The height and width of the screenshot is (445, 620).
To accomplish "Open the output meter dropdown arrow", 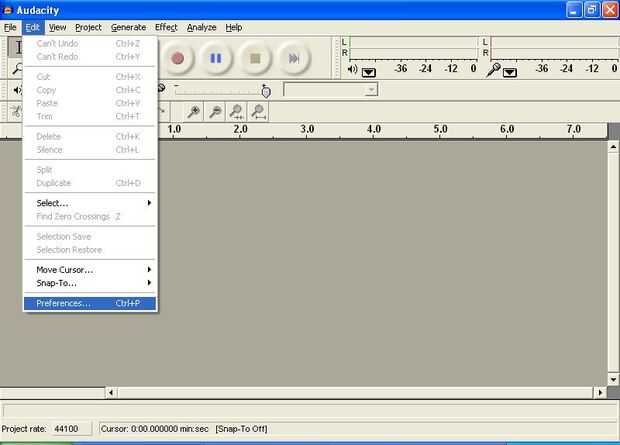I will [x=369, y=72].
